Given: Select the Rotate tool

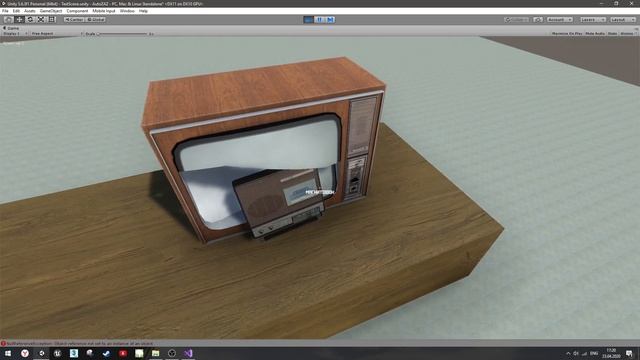Looking at the screenshot, I should point(30,20).
